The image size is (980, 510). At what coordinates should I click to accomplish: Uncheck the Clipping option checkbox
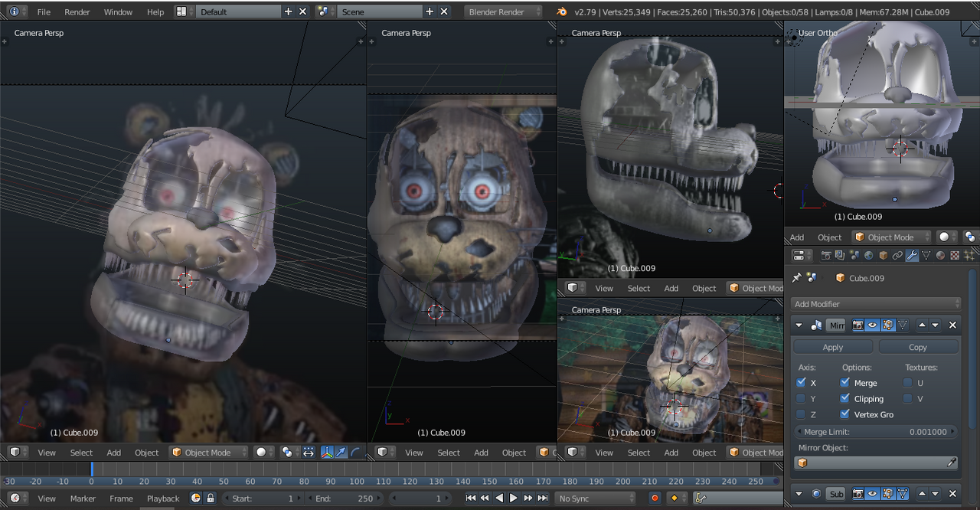tap(845, 398)
